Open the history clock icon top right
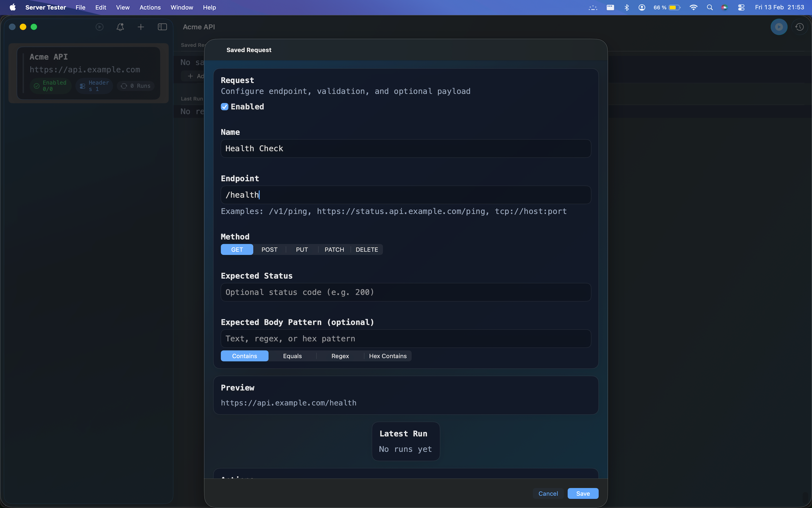Viewport: 812px width, 508px height. (800, 27)
